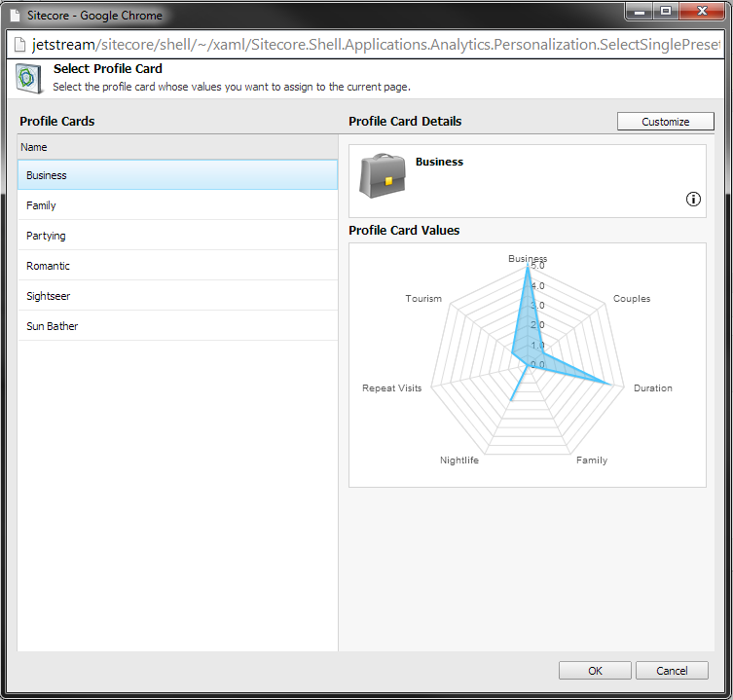This screenshot has width=733, height=700.
Task: Click the bold Business title in card details
Action: tap(439, 162)
